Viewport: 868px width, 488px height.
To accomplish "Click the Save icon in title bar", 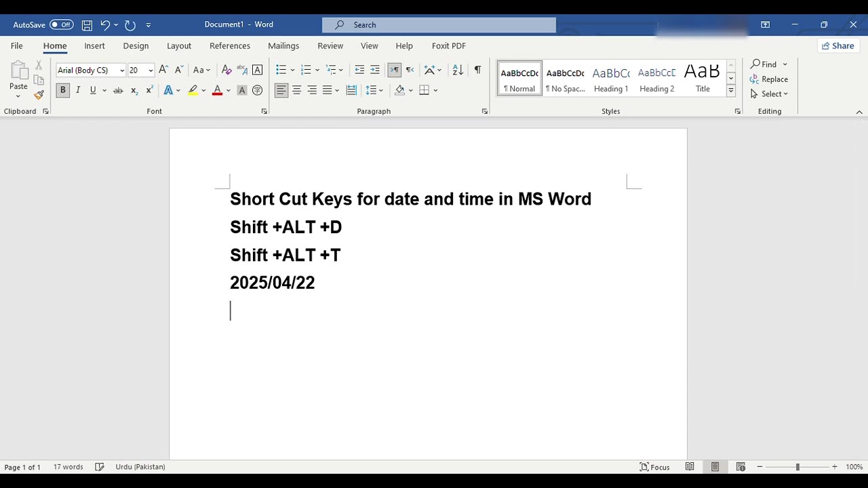I will 87,25.
